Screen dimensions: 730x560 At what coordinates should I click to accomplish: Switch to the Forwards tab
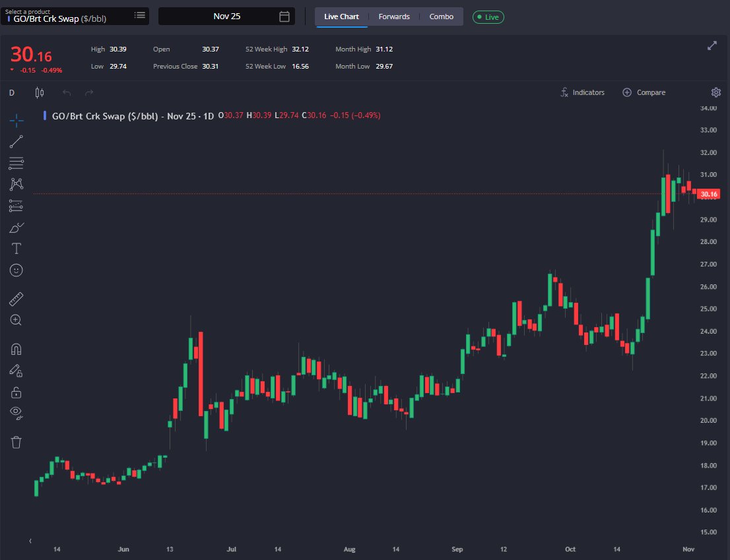(x=394, y=16)
